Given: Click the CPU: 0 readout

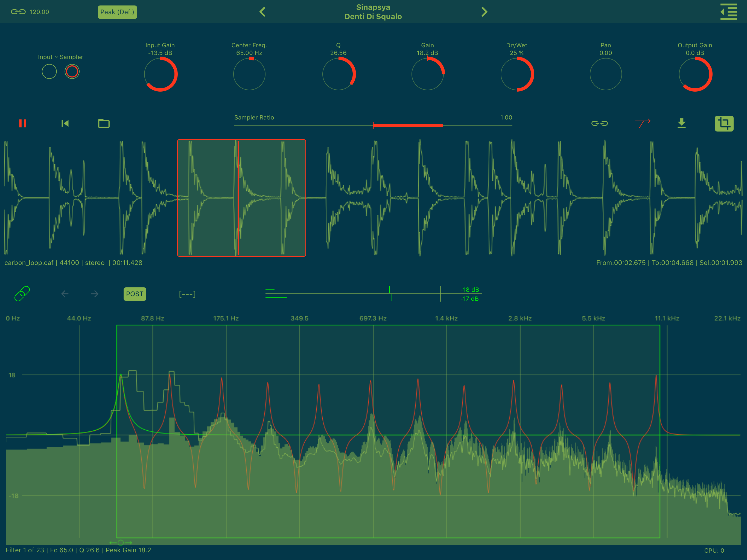Looking at the screenshot, I should pos(714,550).
